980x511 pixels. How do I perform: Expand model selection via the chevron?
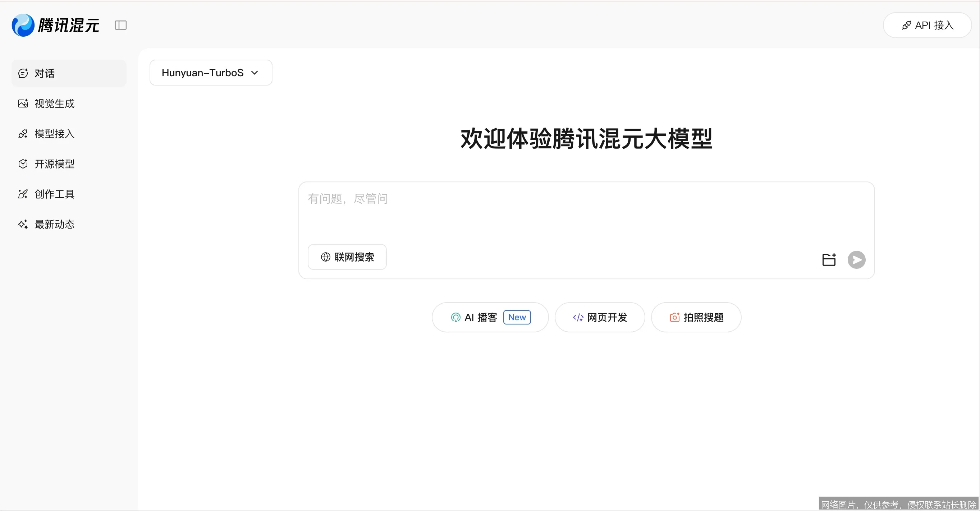[x=255, y=72]
